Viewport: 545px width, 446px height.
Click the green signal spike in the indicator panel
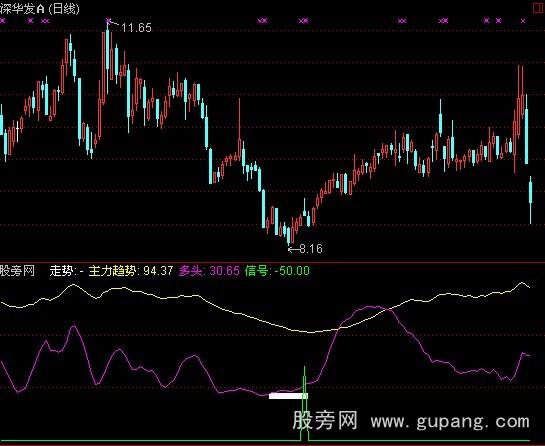coord(304,403)
